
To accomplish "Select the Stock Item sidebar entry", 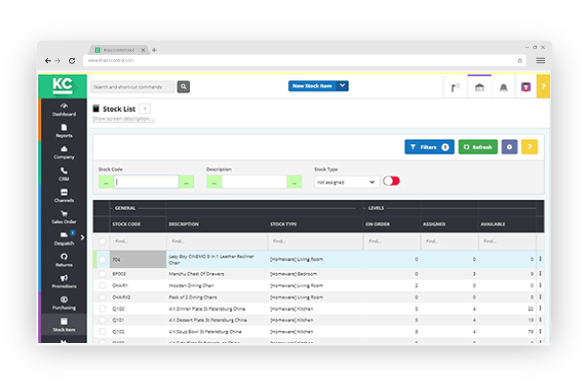I will click(64, 324).
